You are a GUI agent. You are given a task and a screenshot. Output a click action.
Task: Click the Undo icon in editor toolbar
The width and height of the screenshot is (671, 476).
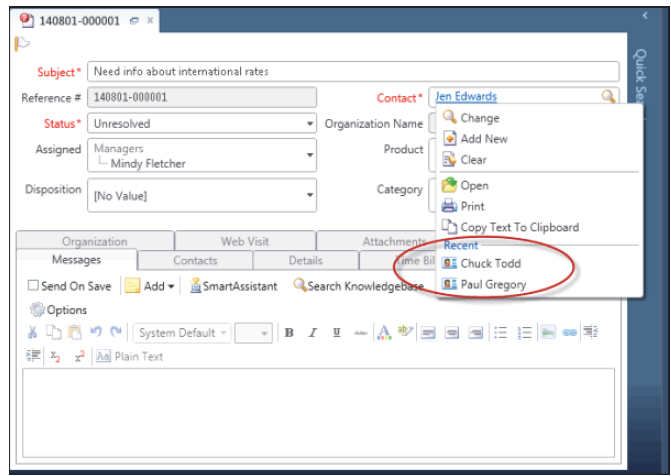pos(95,333)
